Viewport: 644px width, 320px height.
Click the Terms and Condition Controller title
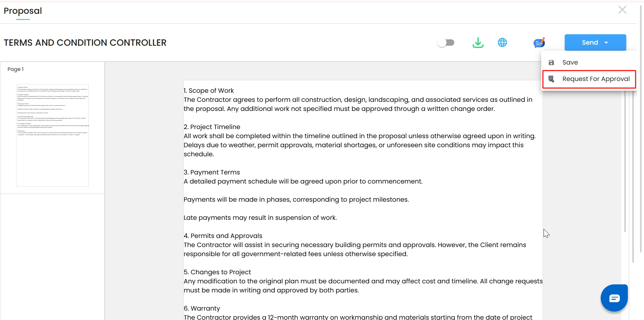pyautogui.click(x=85, y=43)
